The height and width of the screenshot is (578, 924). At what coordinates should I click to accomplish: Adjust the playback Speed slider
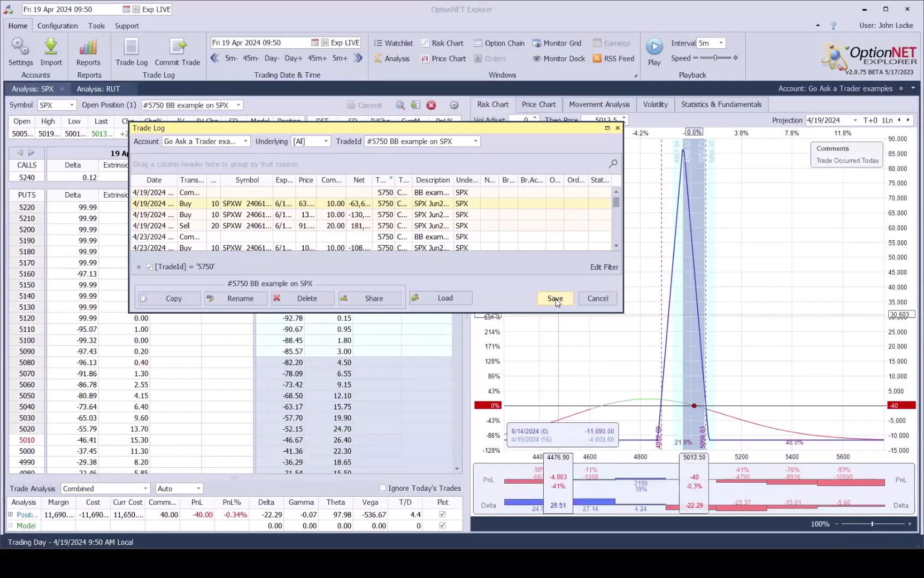[715, 58]
